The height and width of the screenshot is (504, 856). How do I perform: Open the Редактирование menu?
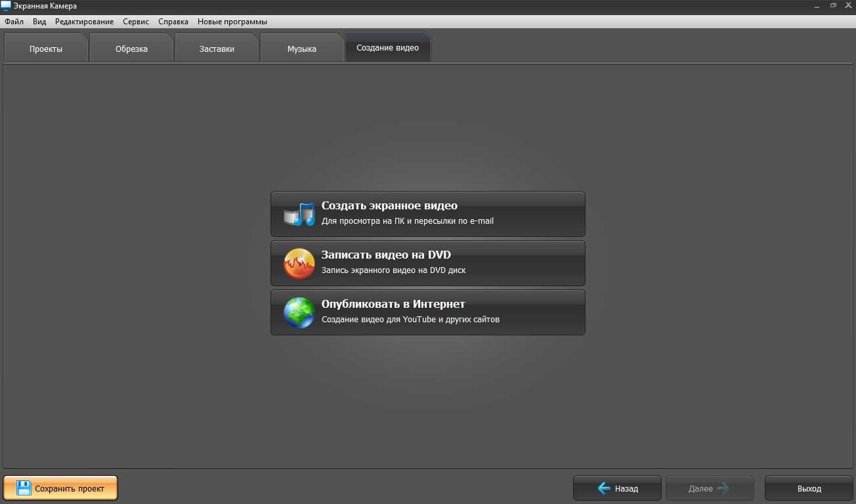point(84,22)
